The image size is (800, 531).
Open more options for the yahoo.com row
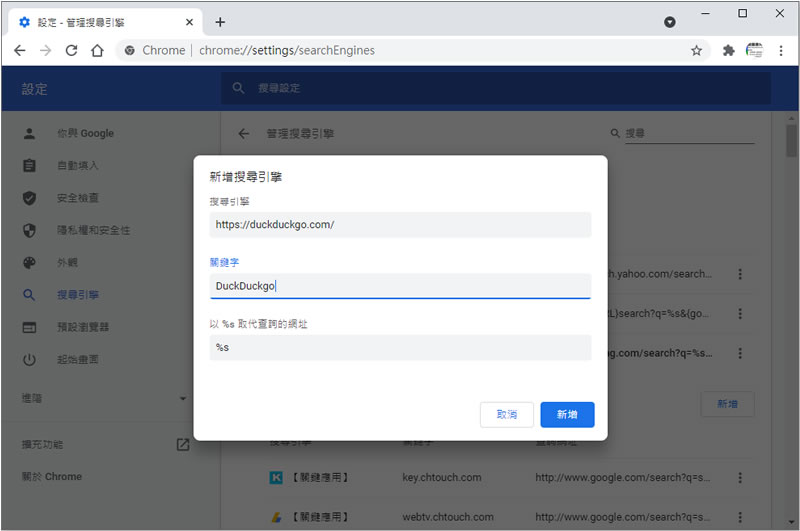(740, 274)
